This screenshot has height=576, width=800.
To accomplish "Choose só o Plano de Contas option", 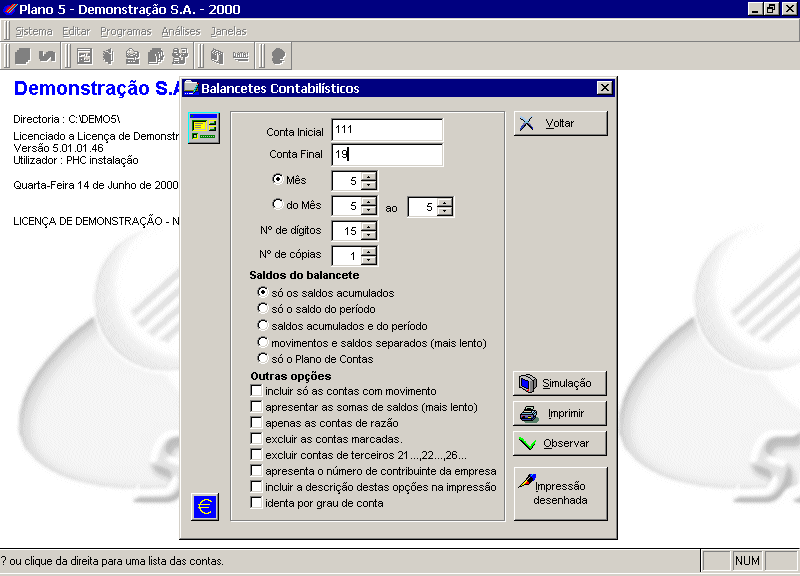I will 263,358.
